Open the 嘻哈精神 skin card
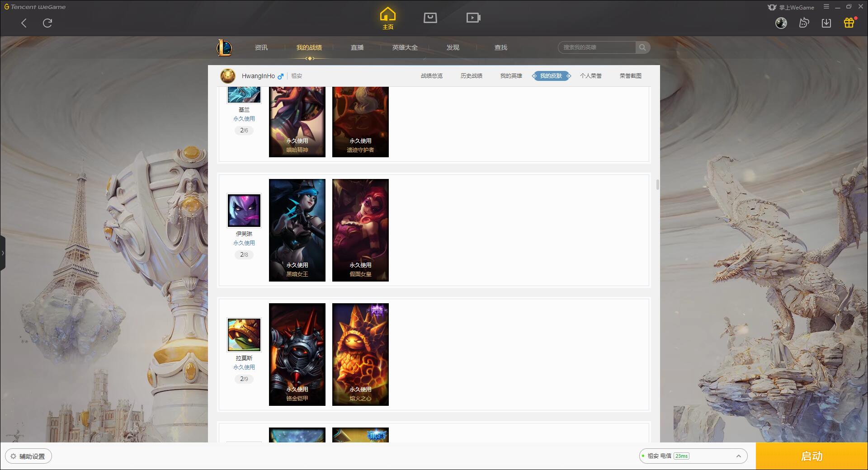Image resolution: width=868 pixels, height=470 pixels. point(297,122)
